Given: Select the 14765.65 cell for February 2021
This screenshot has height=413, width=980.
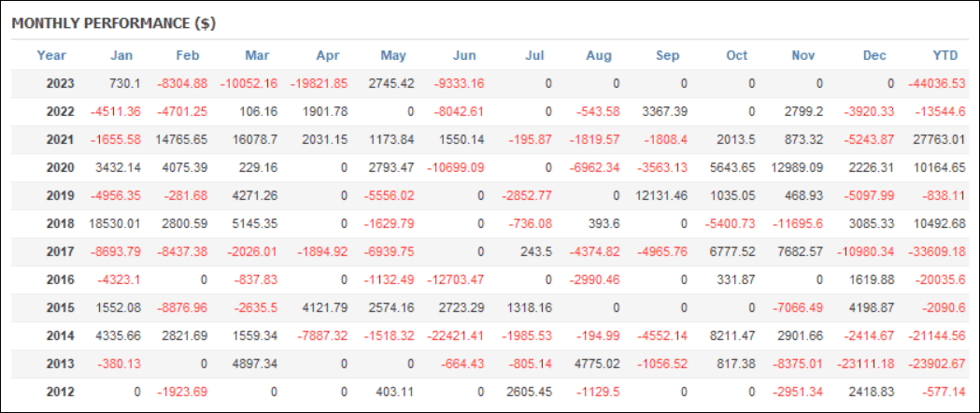Looking at the screenshot, I should tap(181, 139).
